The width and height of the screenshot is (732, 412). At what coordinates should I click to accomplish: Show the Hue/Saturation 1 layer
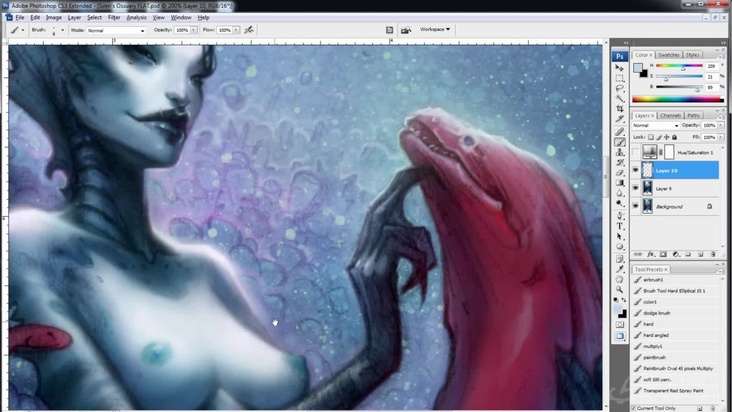click(635, 152)
